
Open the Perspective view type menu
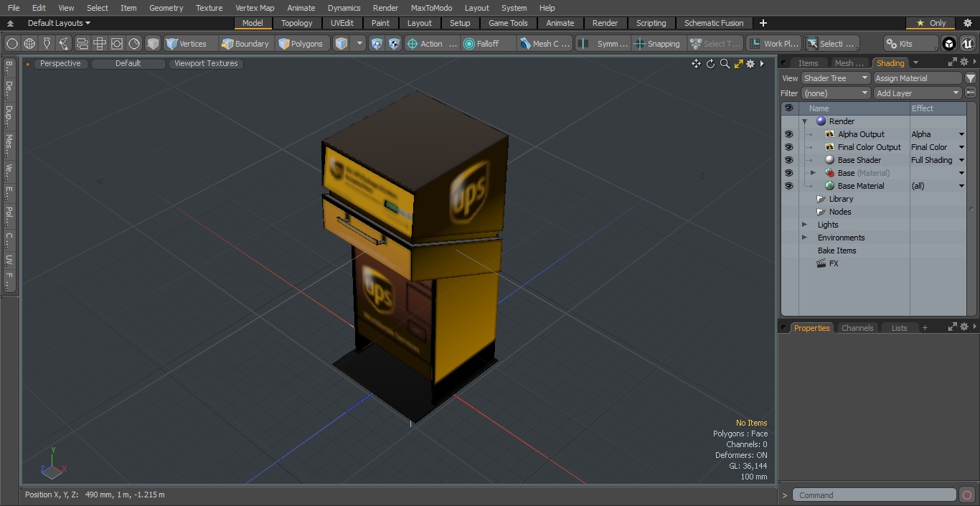60,64
